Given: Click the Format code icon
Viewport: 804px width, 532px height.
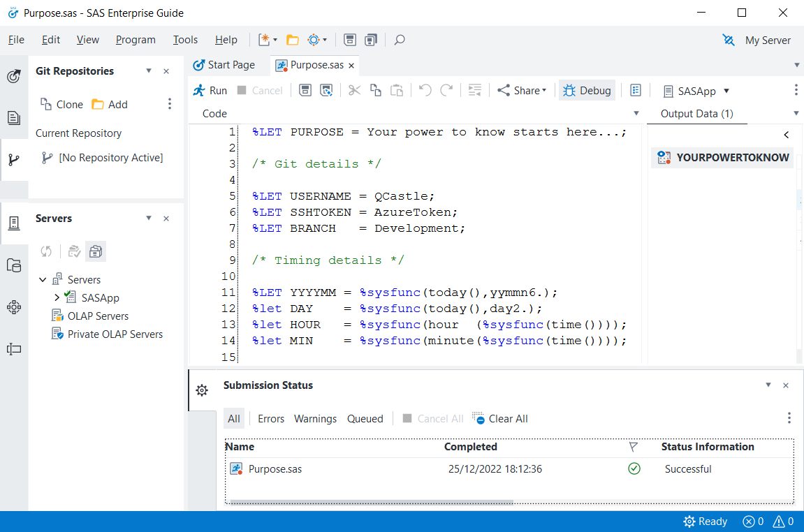Looking at the screenshot, I should click(475, 91).
